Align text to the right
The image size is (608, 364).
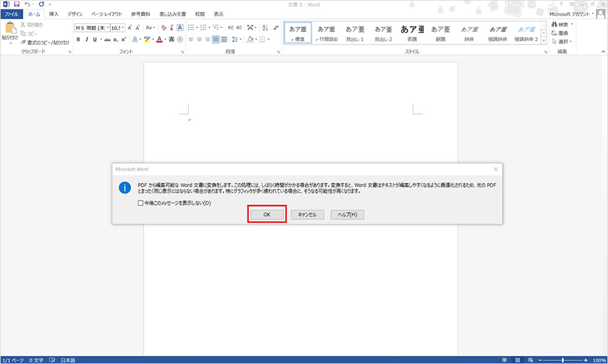(207, 39)
